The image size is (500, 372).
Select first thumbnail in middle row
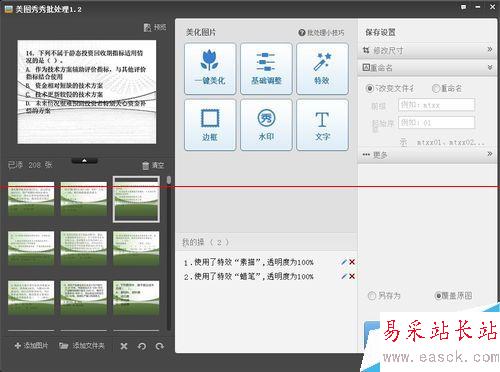click(x=31, y=248)
